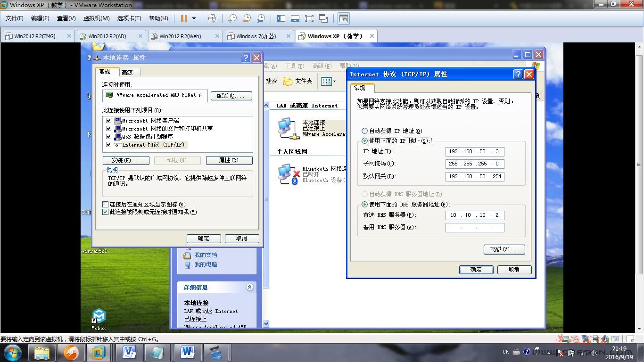Click the 安装(N)... button
Image resolution: width=644 pixels, height=362 pixels.
[126, 160]
